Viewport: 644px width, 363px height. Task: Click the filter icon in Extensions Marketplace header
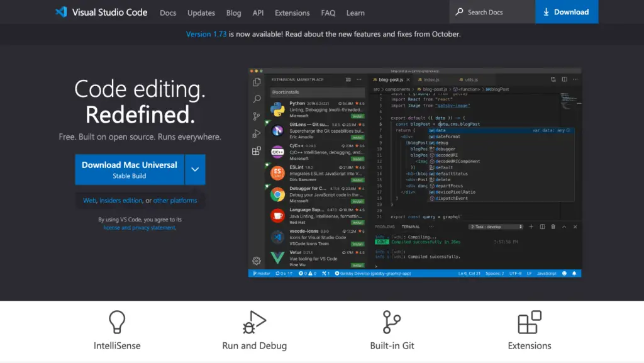348,80
